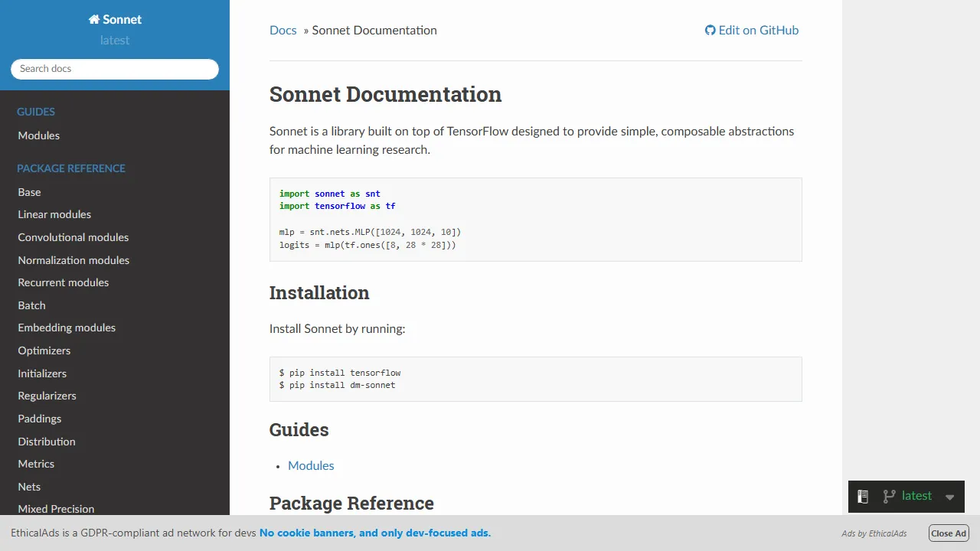Click the pip install dm-sonnet line
980x551 pixels.
tap(338, 385)
